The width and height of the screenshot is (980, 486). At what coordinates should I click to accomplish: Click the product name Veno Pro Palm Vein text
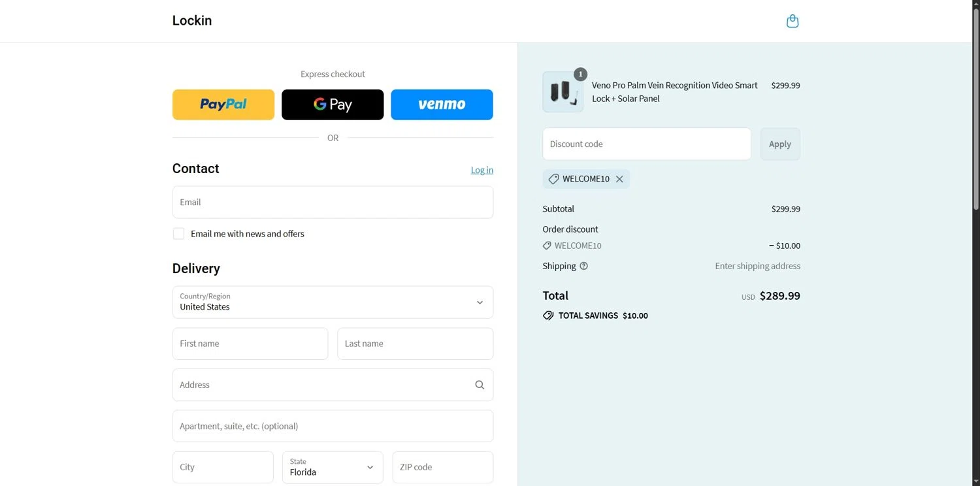[x=675, y=91]
